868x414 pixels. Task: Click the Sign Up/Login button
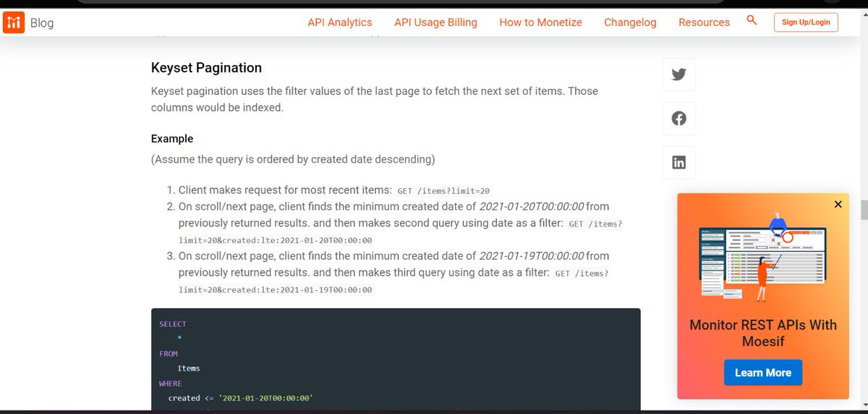pos(806,22)
